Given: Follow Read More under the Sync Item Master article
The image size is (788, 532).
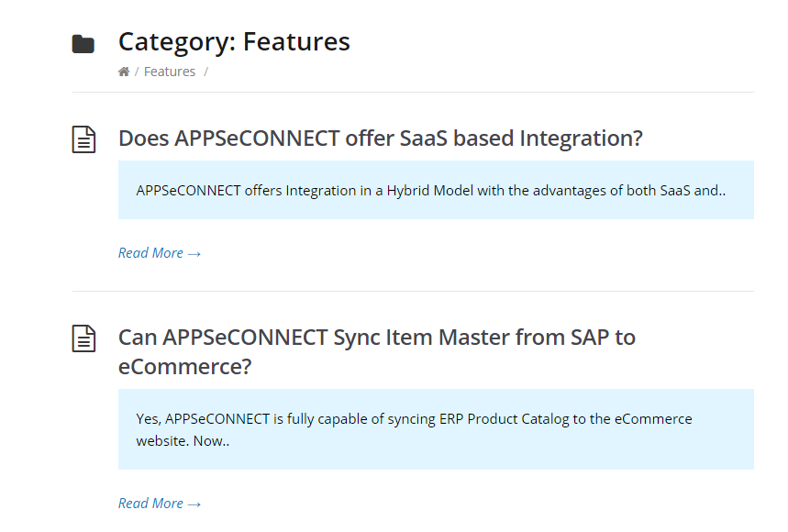Looking at the screenshot, I should coord(160,503).
